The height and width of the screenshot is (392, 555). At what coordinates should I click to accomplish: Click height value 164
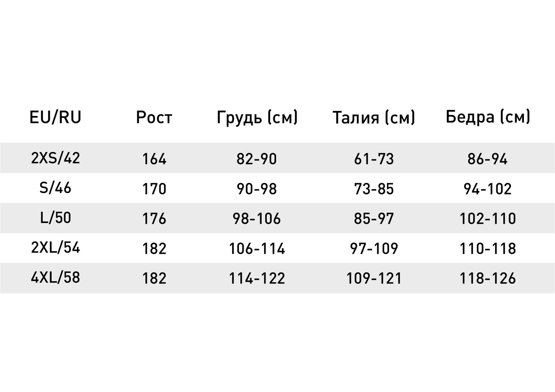(154, 159)
